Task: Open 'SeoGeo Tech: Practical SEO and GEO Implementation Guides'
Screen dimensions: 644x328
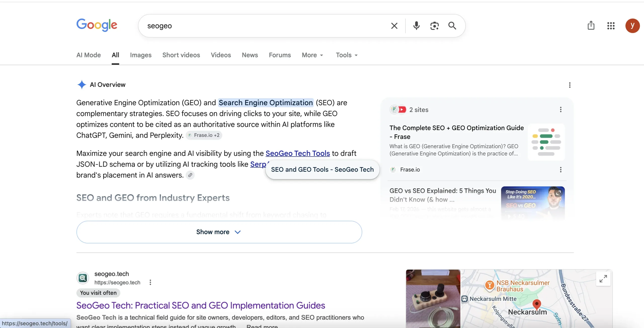Action: point(201,305)
